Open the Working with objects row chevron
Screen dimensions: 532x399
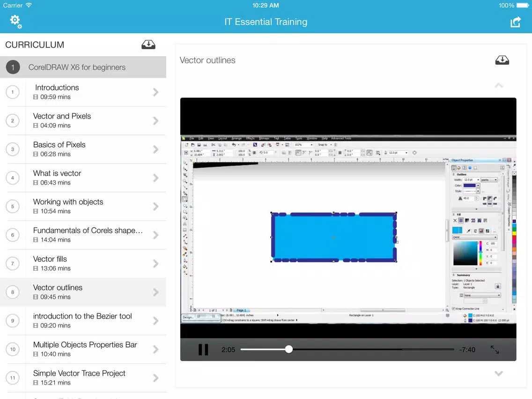156,207
